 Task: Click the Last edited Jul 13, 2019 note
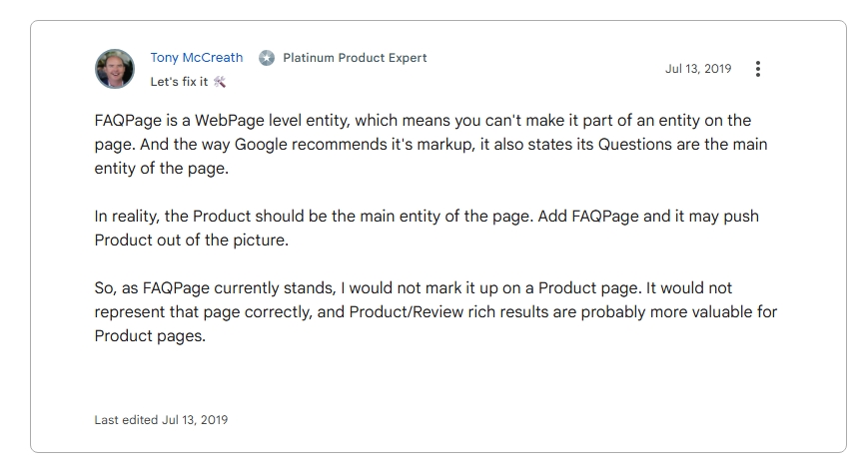[x=161, y=420]
